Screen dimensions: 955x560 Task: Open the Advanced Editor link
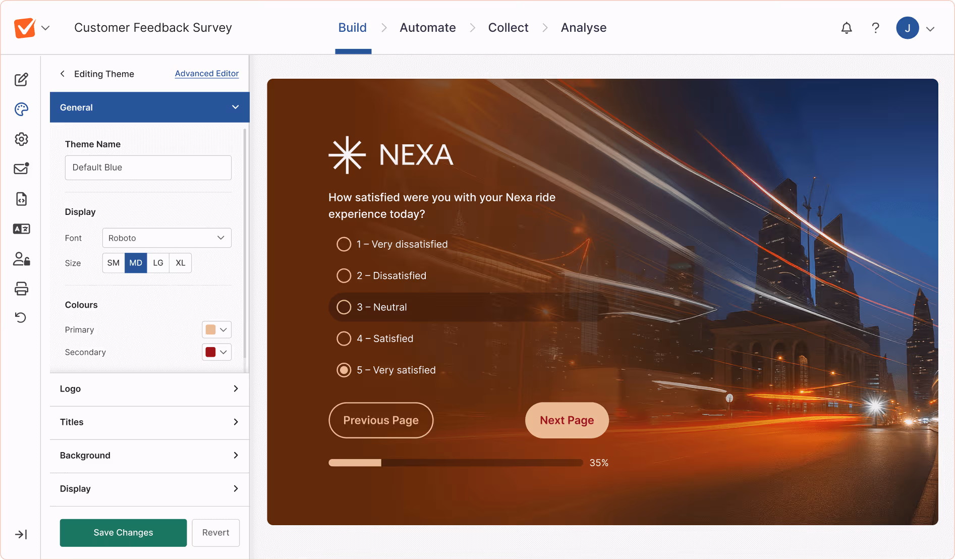pyautogui.click(x=207, y=74)
